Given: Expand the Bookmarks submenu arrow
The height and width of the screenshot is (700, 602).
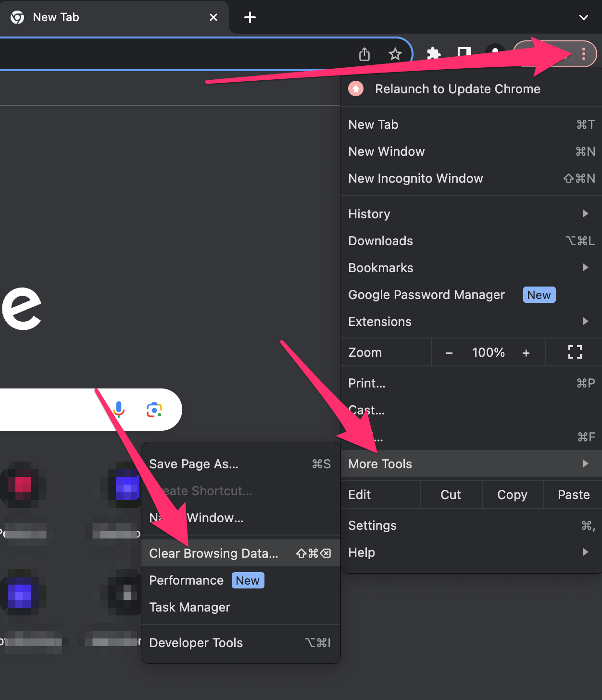Looking at the screenshot, I should [x=585, y=267].
